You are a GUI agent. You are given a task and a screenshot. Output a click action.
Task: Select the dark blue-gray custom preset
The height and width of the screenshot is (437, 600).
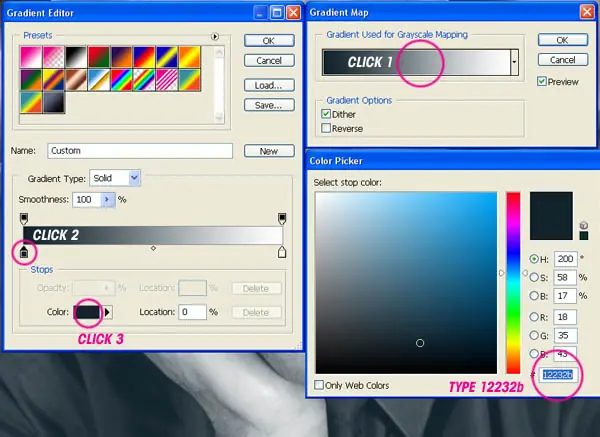click(x=54, y=102)
